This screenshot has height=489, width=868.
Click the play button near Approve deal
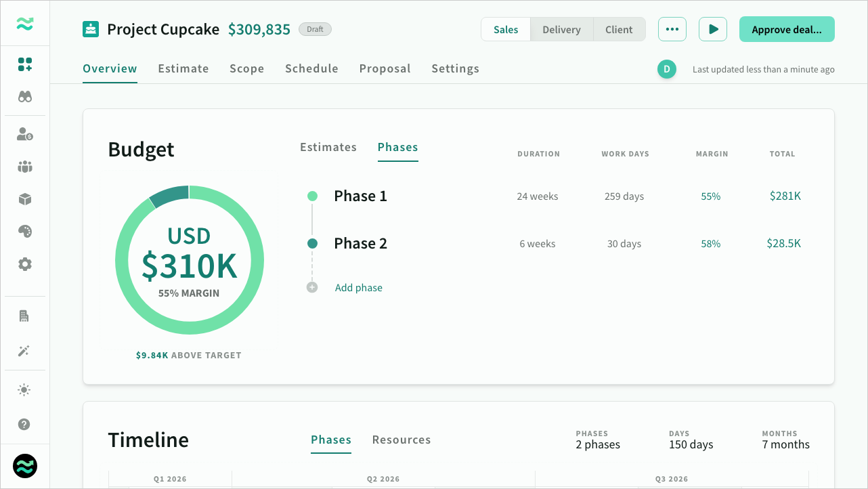point(712,28)
